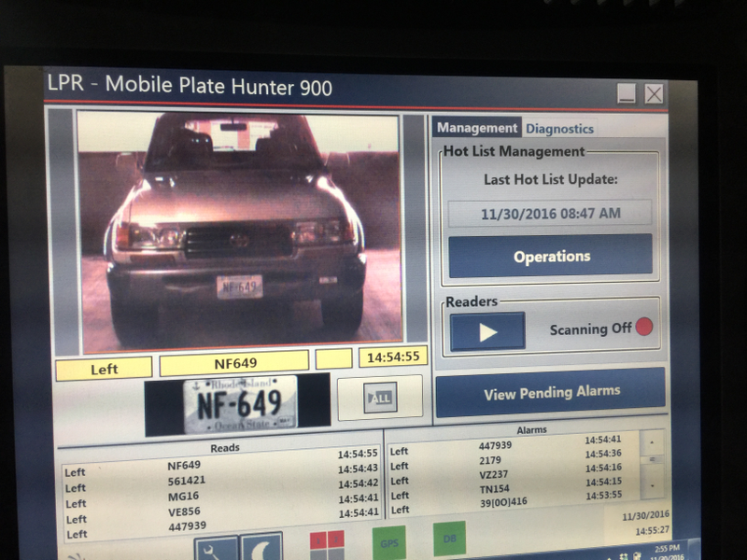Select the 39[0O]416 entry in Alarms
Image resolution: width=747 pixels, height=560 pixels.
[512, 502]
